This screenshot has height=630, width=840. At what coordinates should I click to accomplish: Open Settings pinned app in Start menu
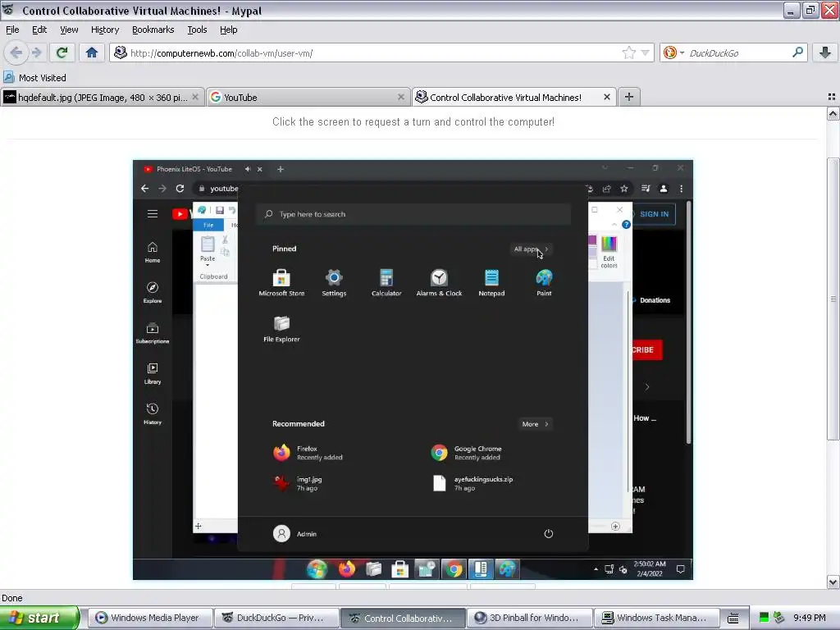click(x=334, y=283)
